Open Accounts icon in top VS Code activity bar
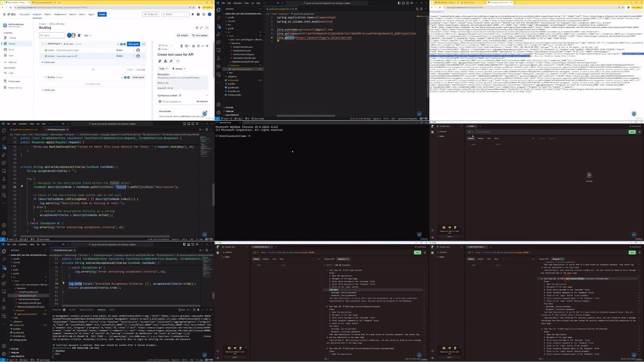This screenshot has width=644, height=362. (219, 105)
